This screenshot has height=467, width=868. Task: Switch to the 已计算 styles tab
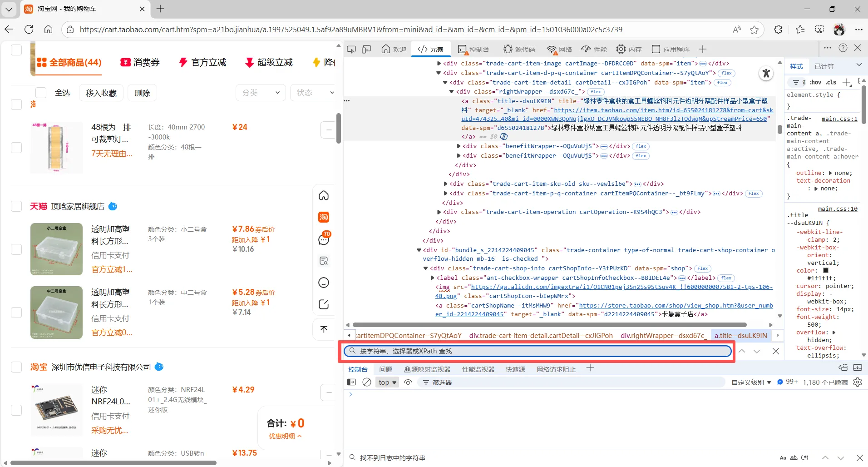(824, 66)
